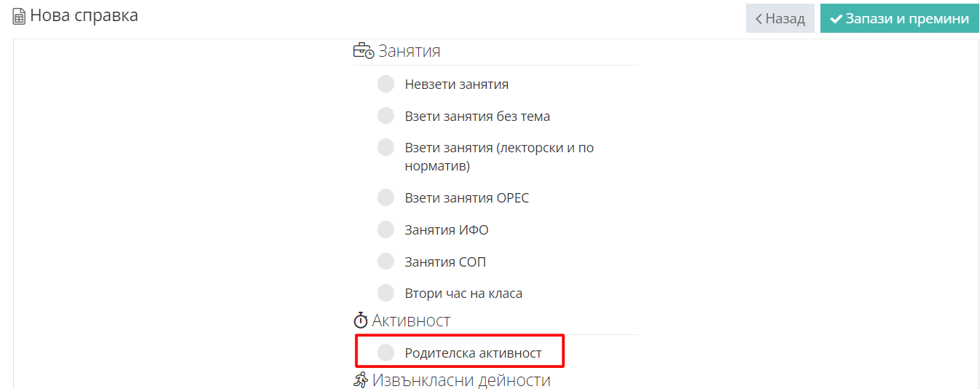The height and width of the screenshot is (389, 980).
Task: Click the briefcase clock icon next to Занятия
Action: tap(363, 52)
